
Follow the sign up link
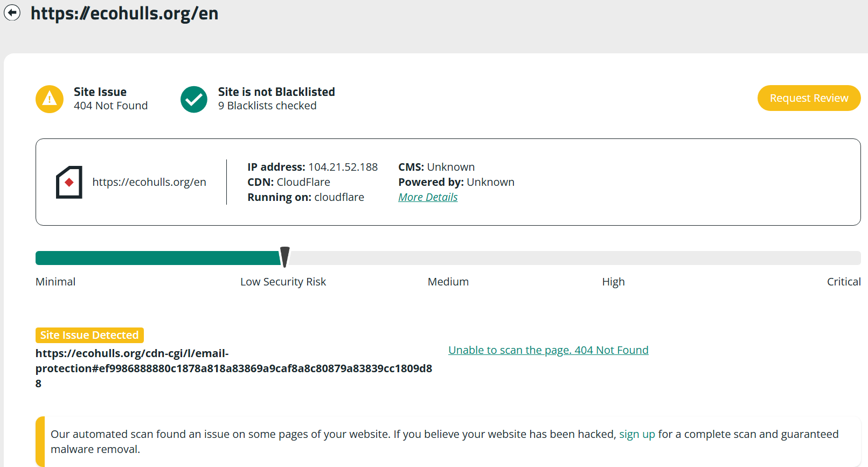pos(637,434)
